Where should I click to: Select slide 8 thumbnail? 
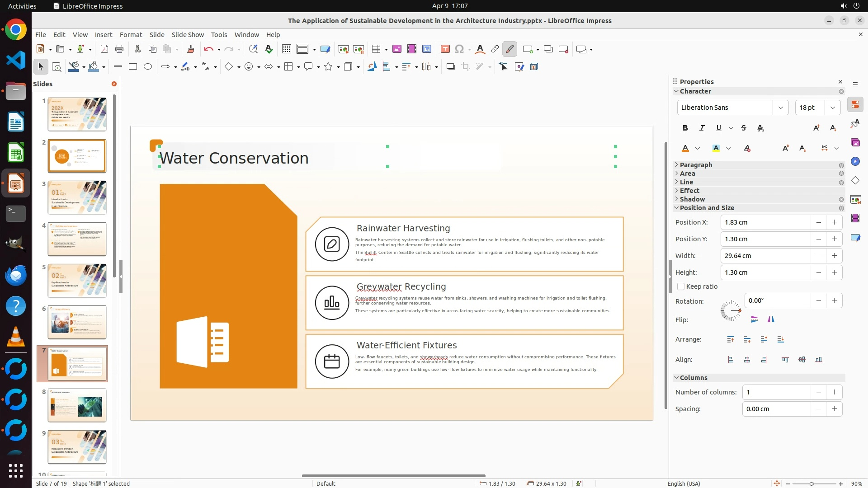(77, 405)
